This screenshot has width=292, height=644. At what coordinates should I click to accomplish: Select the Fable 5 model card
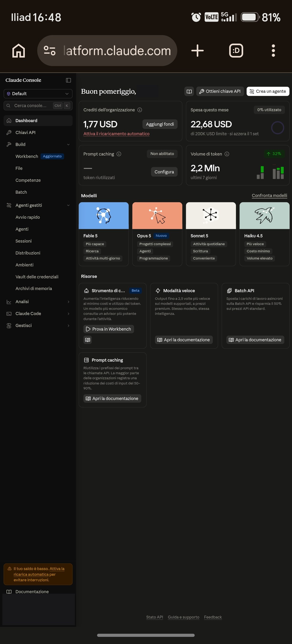coord(104,234)
